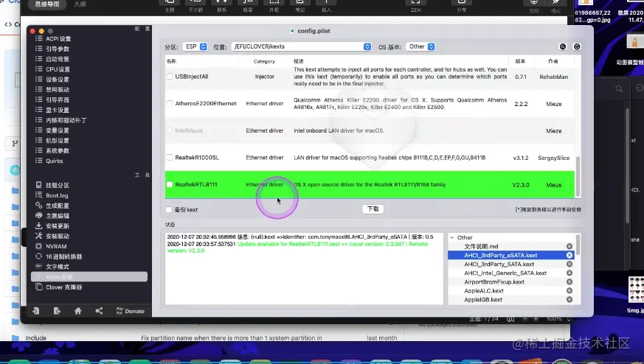Image resolution: width=644 pixels, height=364 pixels.
Task: Open the 位置 /EFI/CLOVER/kexts dropdown
Action: [302, 46]
